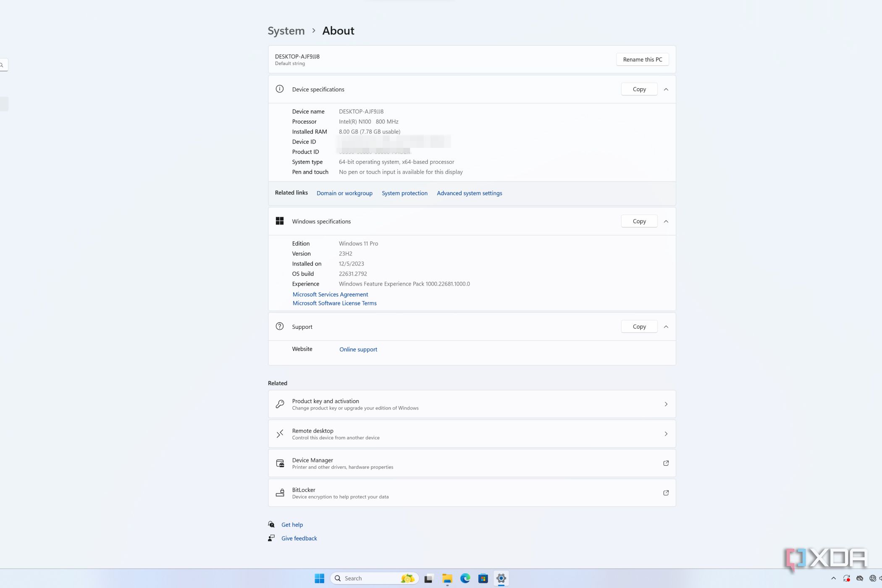Open Device Manager external link icon
Image resolution: width=882 pixels, height=588 pixels.
(x=666, y=463)
